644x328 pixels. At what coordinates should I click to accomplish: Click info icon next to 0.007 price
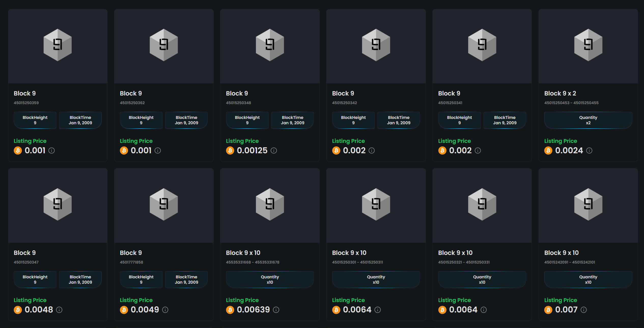584,310
